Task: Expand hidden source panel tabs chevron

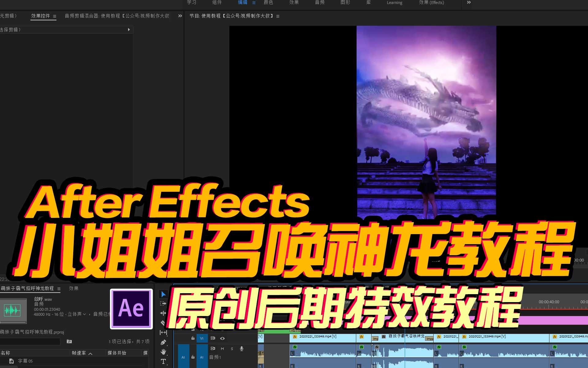Action: point(180,16)
